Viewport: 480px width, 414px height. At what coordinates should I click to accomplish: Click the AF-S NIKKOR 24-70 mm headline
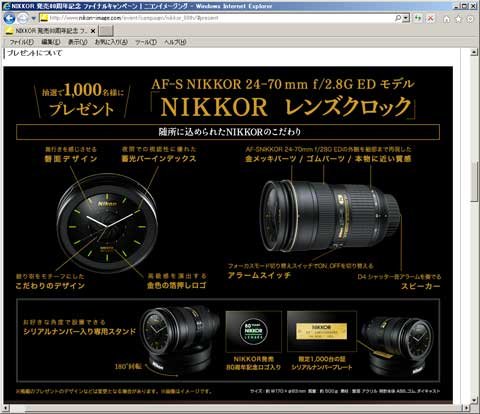point(283,84)
